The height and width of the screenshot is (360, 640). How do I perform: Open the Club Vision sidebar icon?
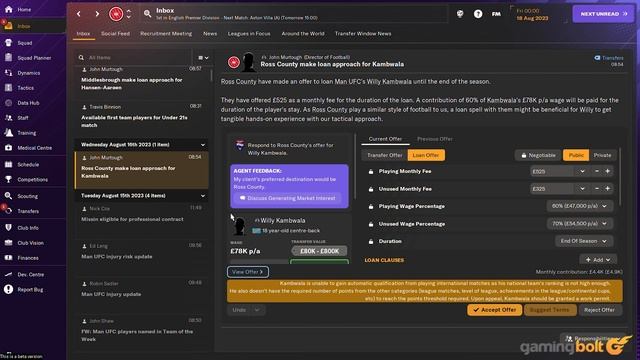(x=9, y=242)
